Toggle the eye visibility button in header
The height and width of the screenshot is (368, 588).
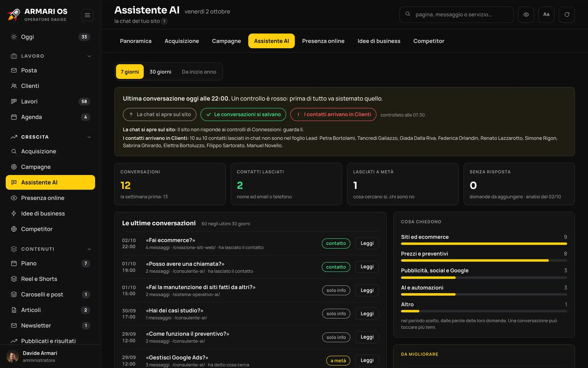(x=526, y=14)
